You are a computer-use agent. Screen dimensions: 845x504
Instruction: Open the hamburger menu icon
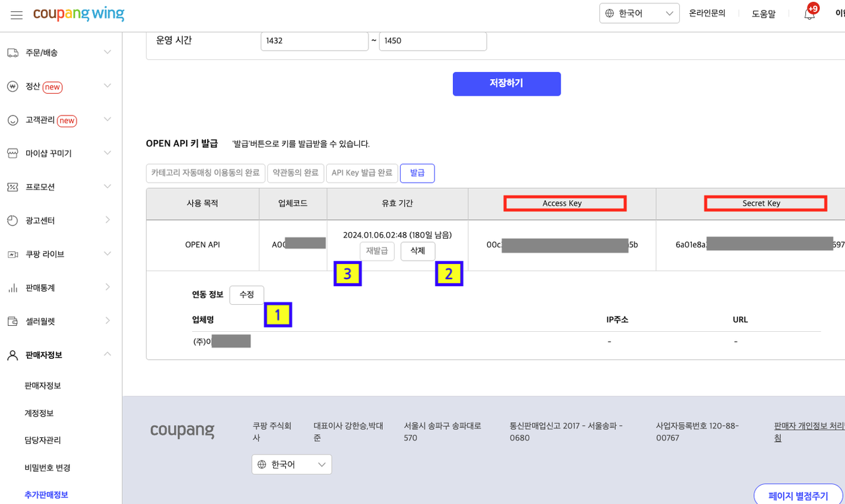[17, 15]
